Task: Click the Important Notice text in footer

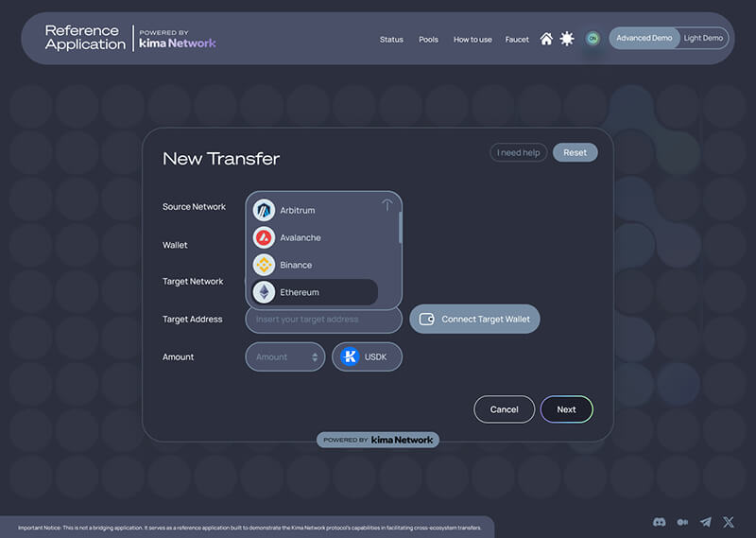Action: [249, 528]
